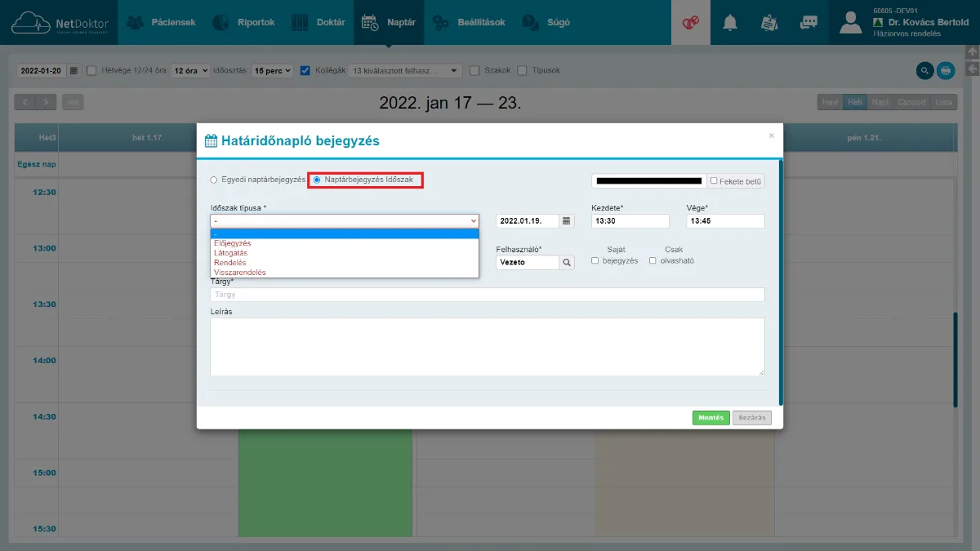Click into the Tárgy input field

(488, 295)
